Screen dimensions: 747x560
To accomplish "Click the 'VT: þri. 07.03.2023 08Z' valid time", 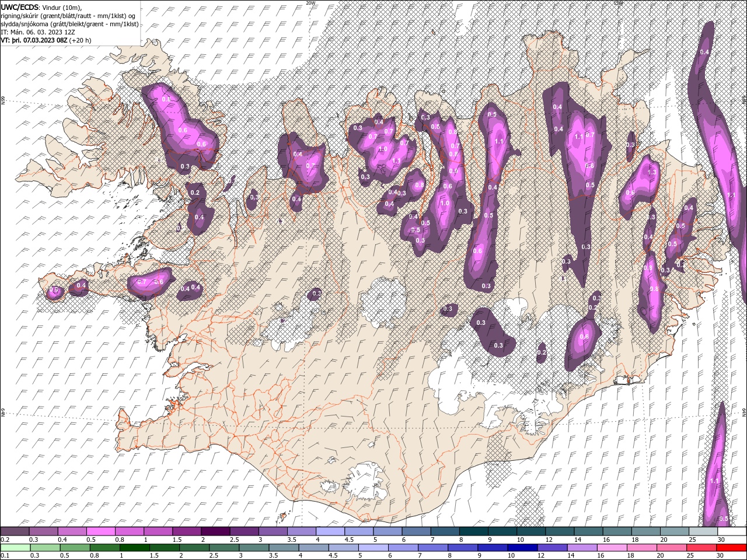I will pyautogui.click(x=34, y=40).
